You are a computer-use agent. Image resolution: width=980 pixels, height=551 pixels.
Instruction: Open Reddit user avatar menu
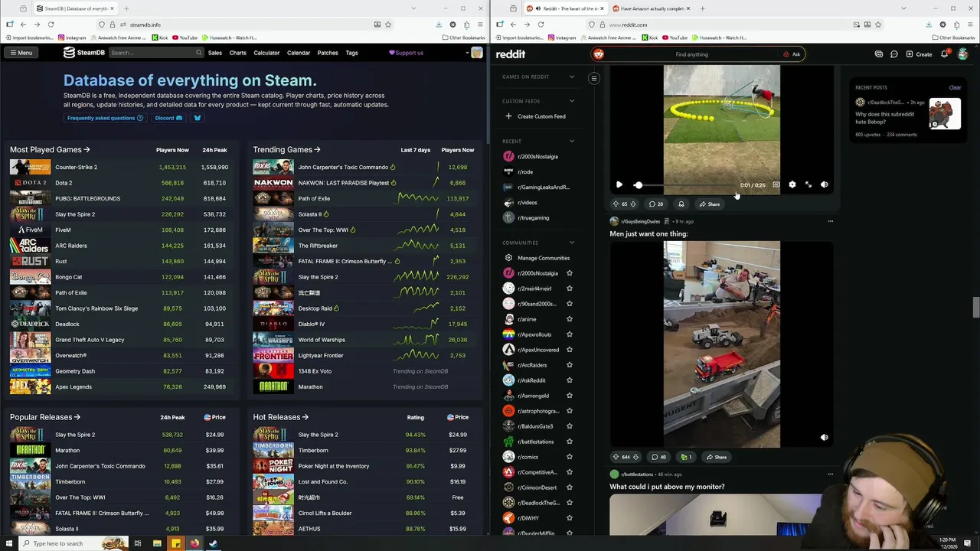click(963, 54)
